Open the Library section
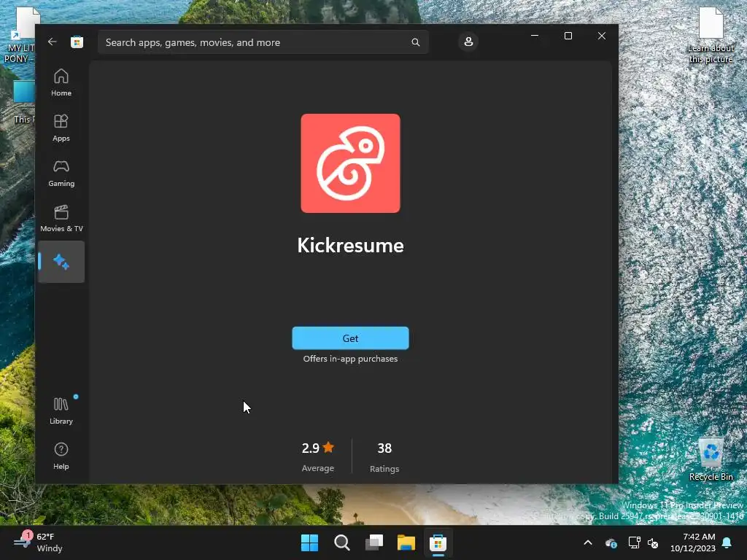Image resolution: width=747 pixels, height=560 pixels. [x=61, y=411]
